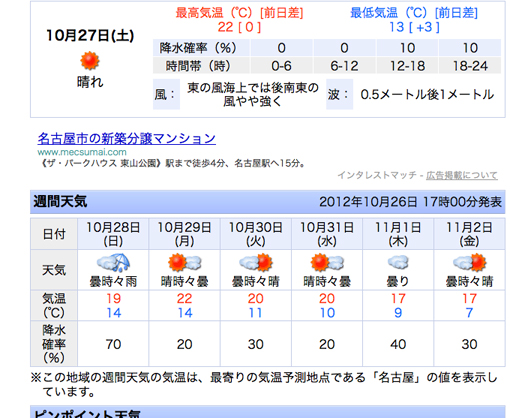The image size is (510, 418).
Task: Click the 10月29日(月) column header
Action: (185, 234)
